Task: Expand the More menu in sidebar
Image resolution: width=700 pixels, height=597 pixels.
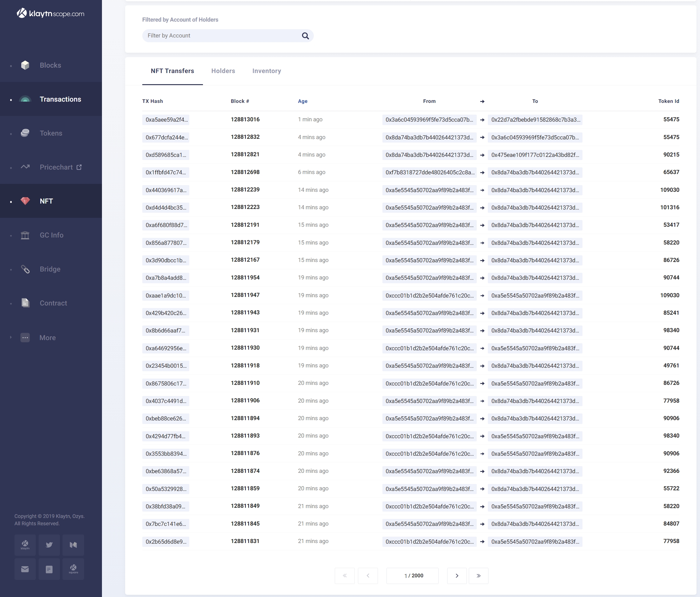Action: click(x=47, y=338)
